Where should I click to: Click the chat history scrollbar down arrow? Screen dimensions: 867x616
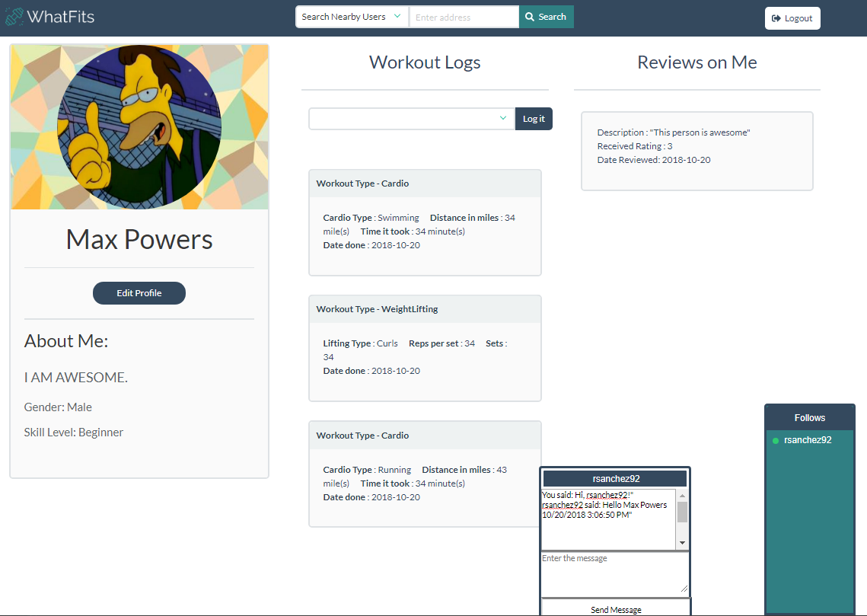click(x=682, y=543)
